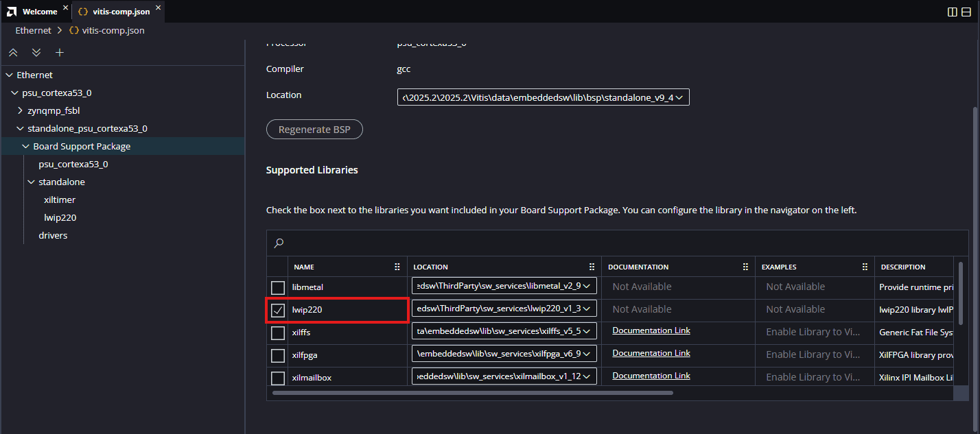Viewport: 980px width, 434px height.
Task: Uncheck the lwip220 library checkbox
Action: (278, 310)
